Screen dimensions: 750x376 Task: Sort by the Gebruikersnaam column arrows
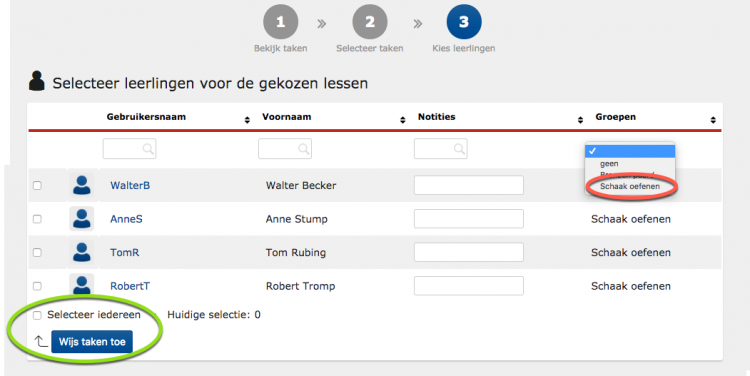pos(247,120)
